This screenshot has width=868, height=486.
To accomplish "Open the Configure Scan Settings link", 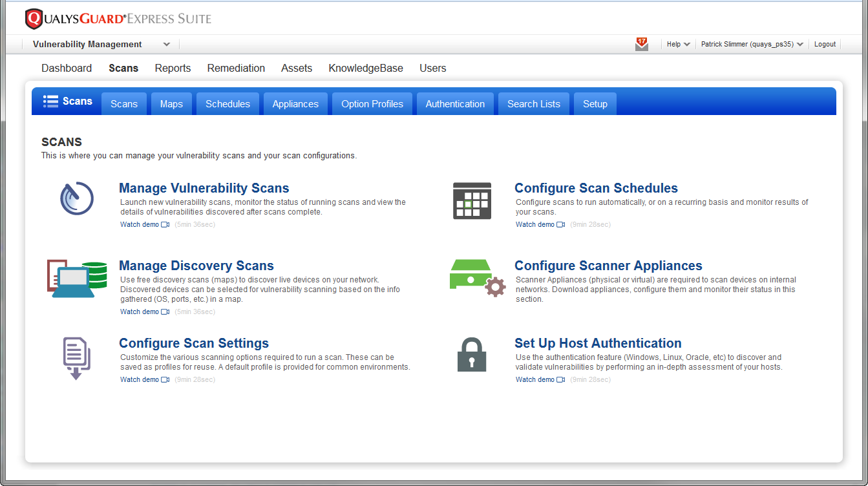I will pyautogui.click(x=194, y=343).
